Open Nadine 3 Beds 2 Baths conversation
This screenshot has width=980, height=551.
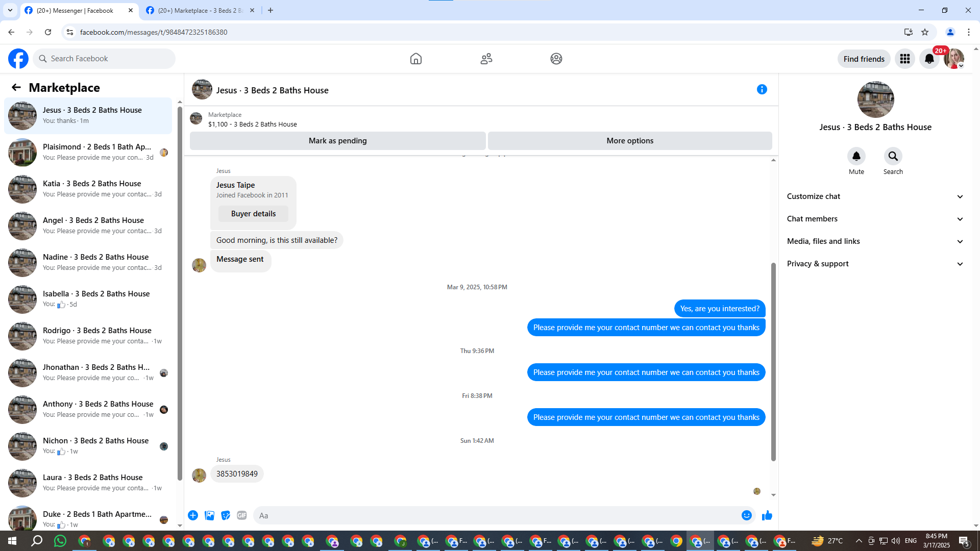click(x=88, y=263)
